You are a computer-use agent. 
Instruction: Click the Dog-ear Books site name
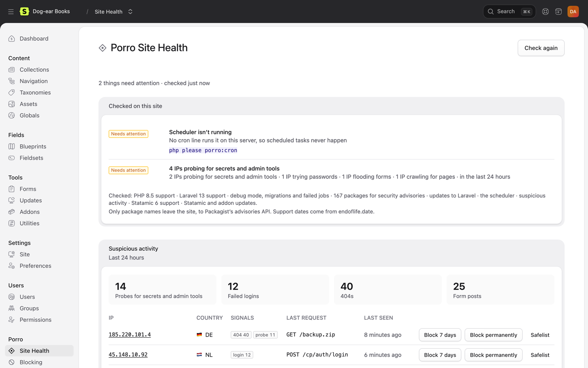tap(51, 11)
